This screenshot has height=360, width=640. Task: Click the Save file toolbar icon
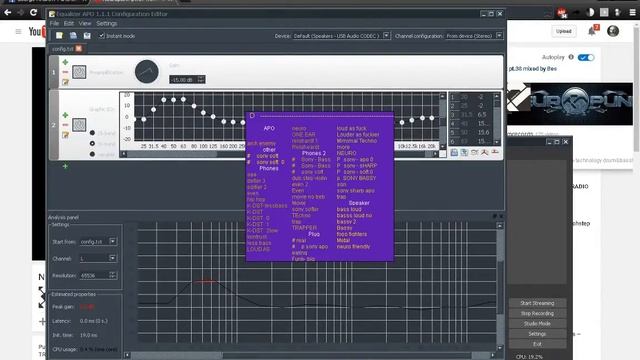point(87,36)
